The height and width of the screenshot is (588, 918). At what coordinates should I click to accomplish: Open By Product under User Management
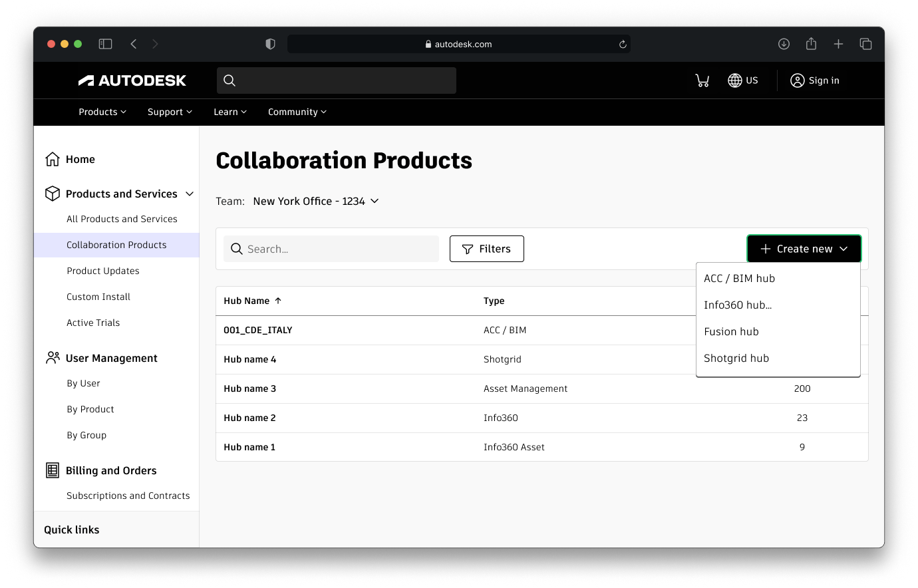[x=90, y=409]
